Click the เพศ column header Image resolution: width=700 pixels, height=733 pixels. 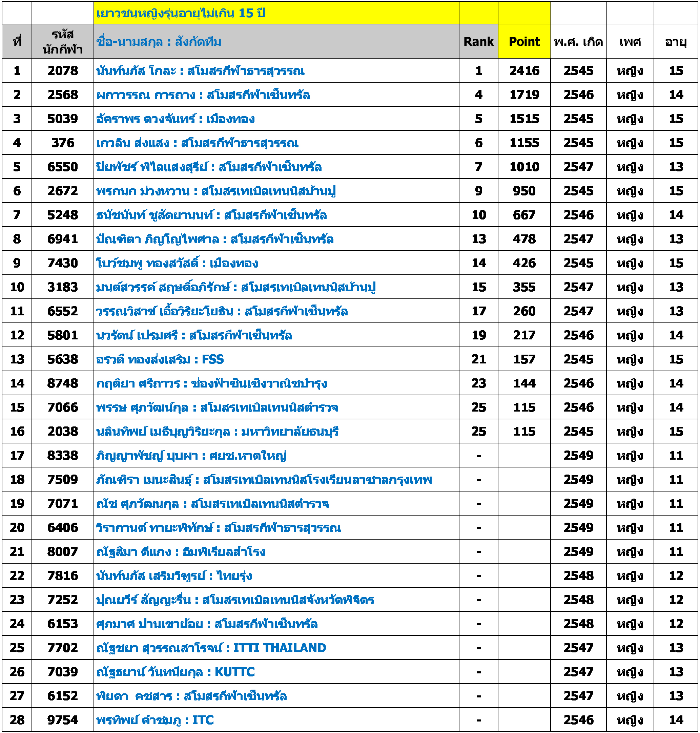click(x=630, y=41)
